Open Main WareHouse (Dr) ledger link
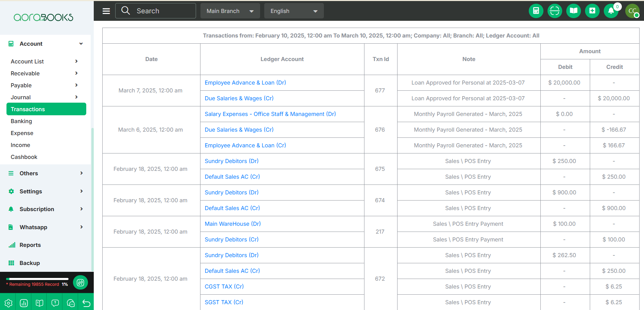644x310 pixels. point(233,224)
